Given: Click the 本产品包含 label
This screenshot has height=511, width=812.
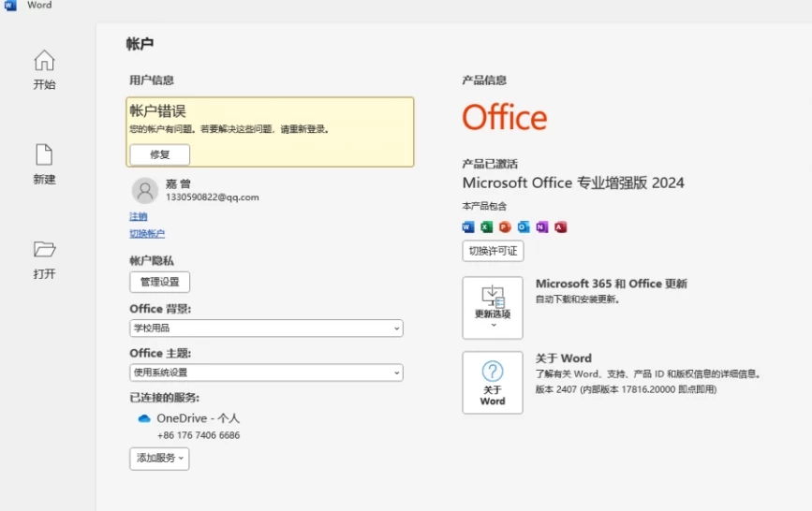Looking at the screenshot, I should tap(484, 206).
